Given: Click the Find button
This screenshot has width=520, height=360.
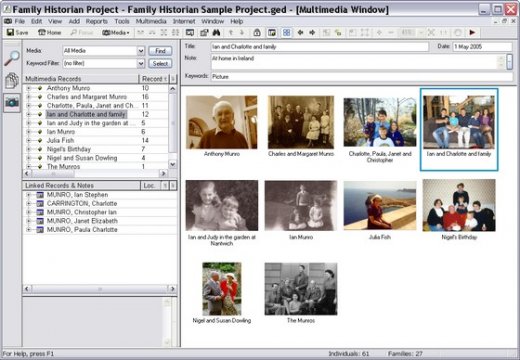Looking at the screenshot, I should (x=160, y=51).
